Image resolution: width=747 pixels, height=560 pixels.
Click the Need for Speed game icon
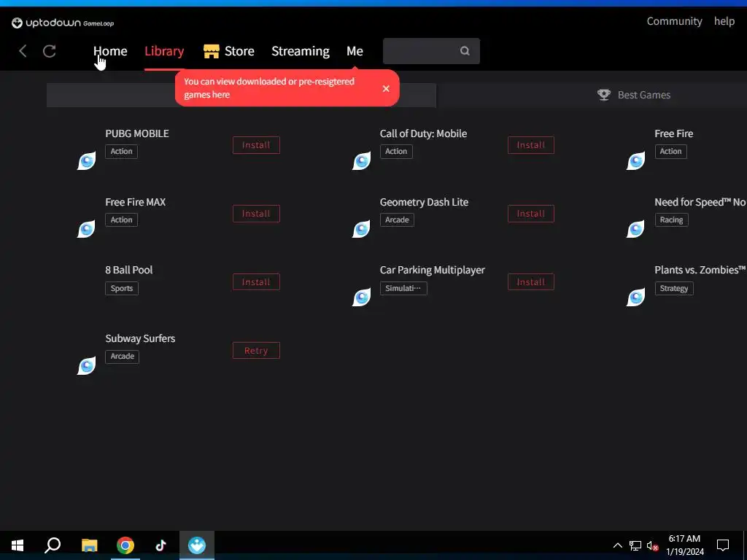tap(635, 229)
